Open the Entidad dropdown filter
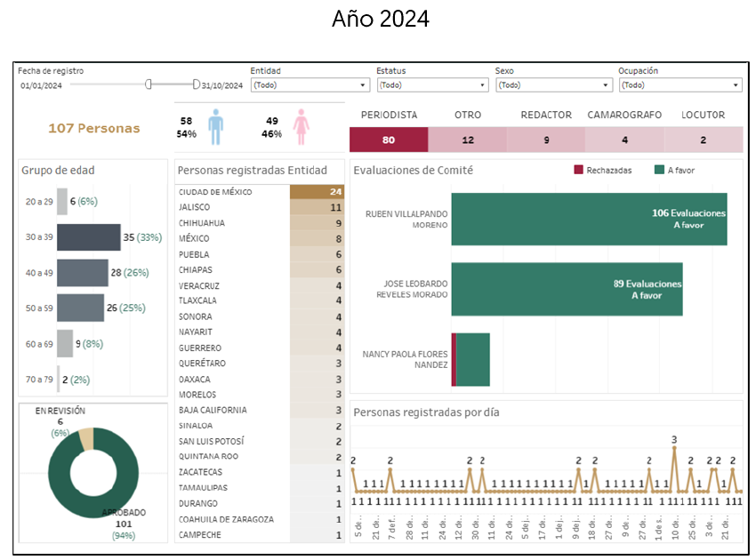 pos(310,85)
